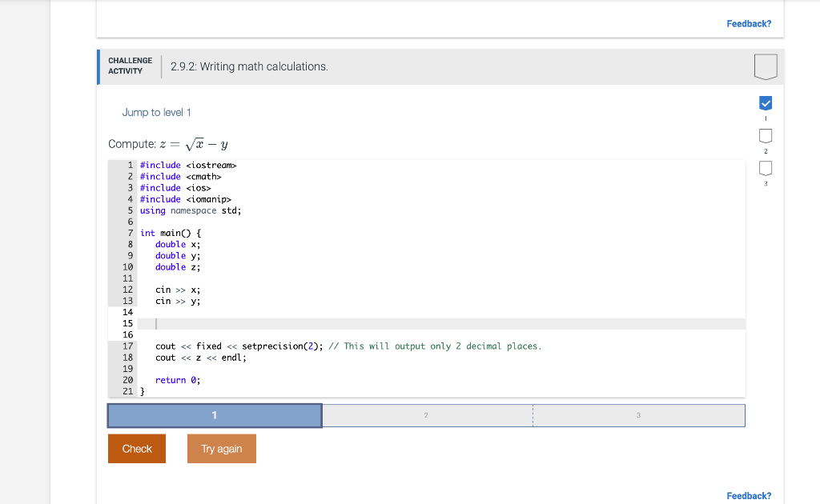Select the checked level 1 indicator
The height and width of the screenshot is (504, 820).
pos(766,103)
